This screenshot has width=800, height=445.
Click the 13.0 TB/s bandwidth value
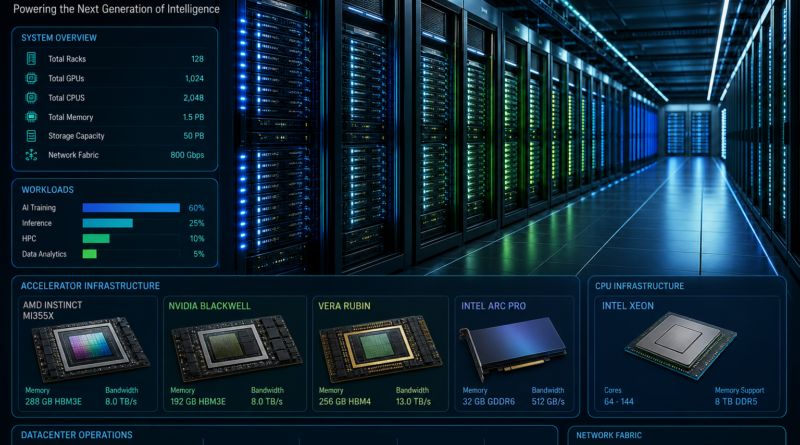413,402
